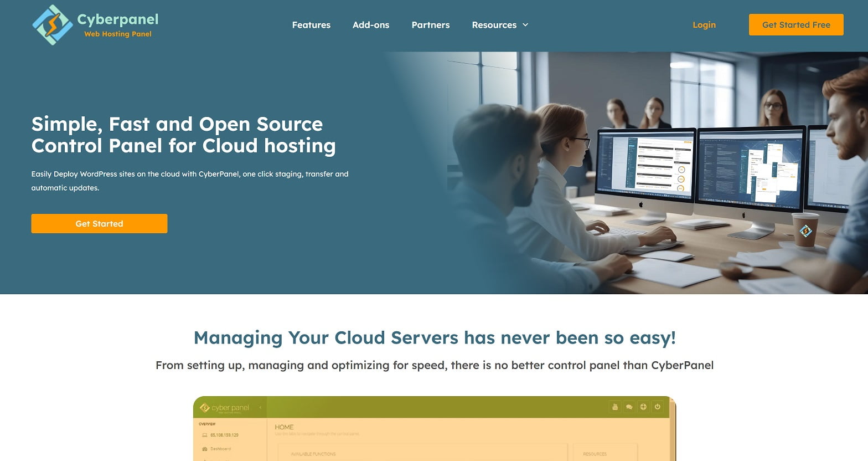Go to the Add-ons page
The width and height of the screenshot is (868, 461).
(x=371, y=25)
